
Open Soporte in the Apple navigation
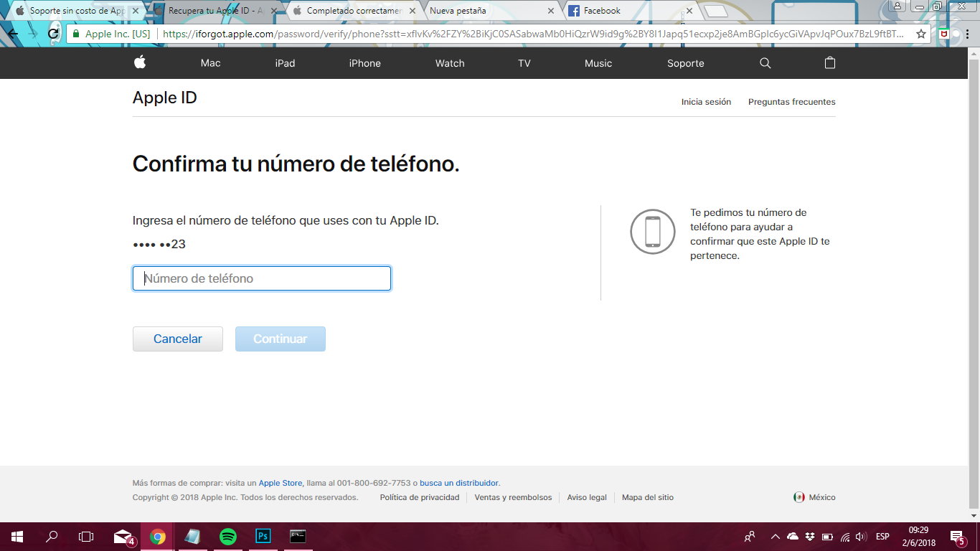(x=686, y=63)
